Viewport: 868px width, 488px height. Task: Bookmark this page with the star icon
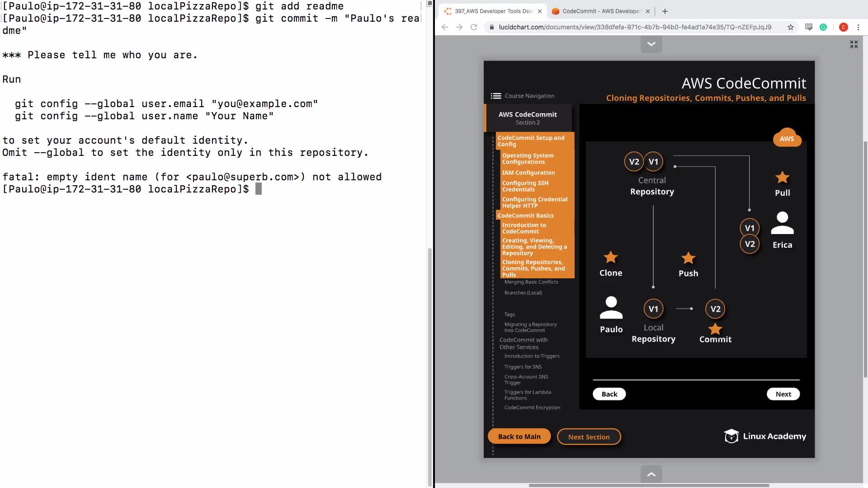[791, 27]
